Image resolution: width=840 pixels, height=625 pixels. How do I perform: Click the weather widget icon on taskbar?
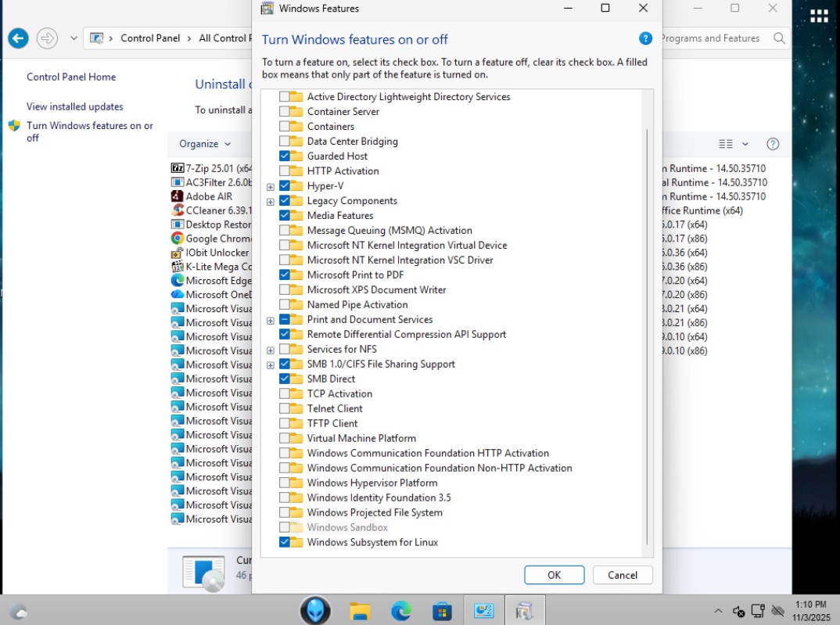click(x=18, y=611)
